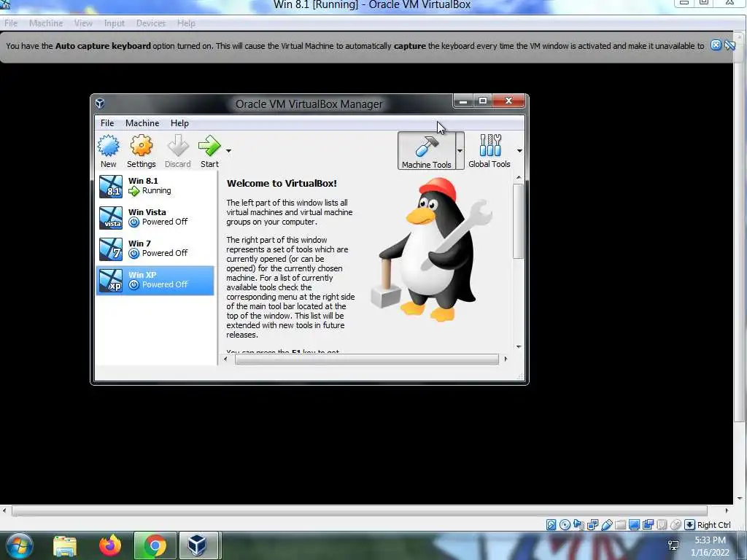Click the shared folders status icon
Image resolution: width=747 pixels, height=560 pixels.
coord(620,525)
